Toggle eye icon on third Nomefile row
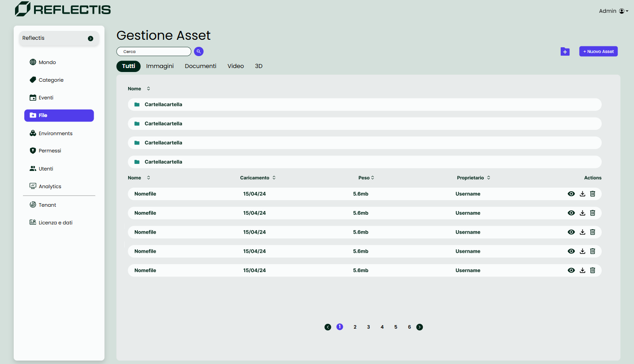634x364 pixels. (x=571, y=232)
